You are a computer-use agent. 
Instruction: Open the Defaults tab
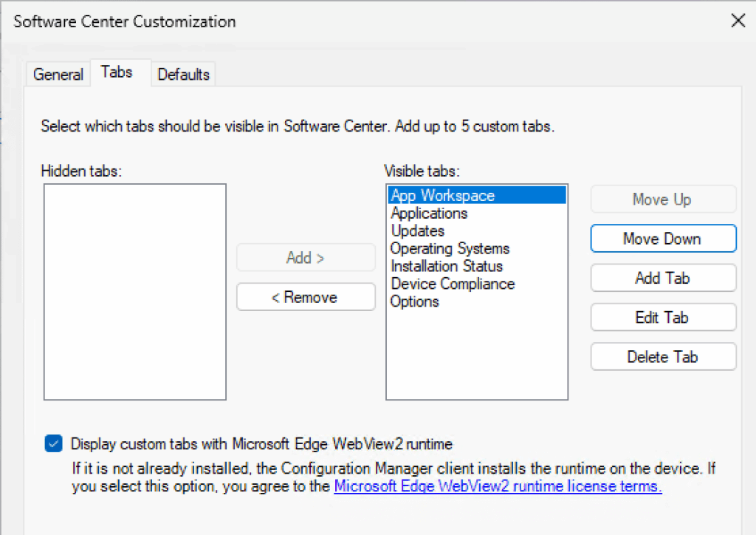click(x=184, y=75)
